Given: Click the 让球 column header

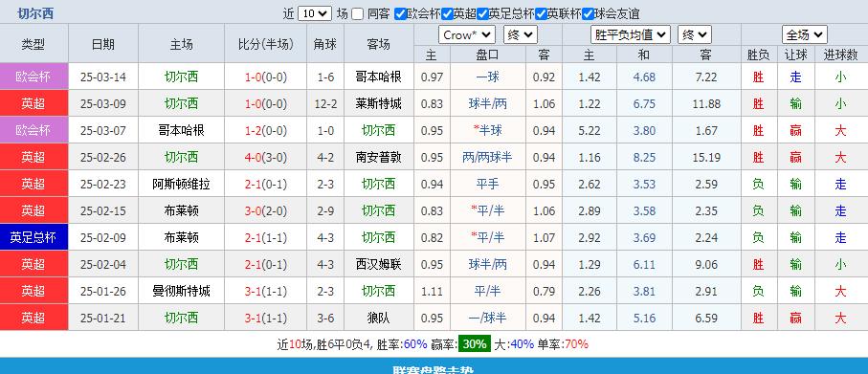Looking at the screenshot, I should (796, 55).
